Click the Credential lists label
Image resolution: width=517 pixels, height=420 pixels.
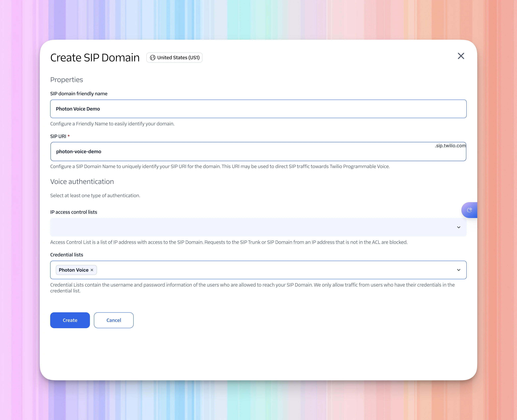(x=67, y=255)
